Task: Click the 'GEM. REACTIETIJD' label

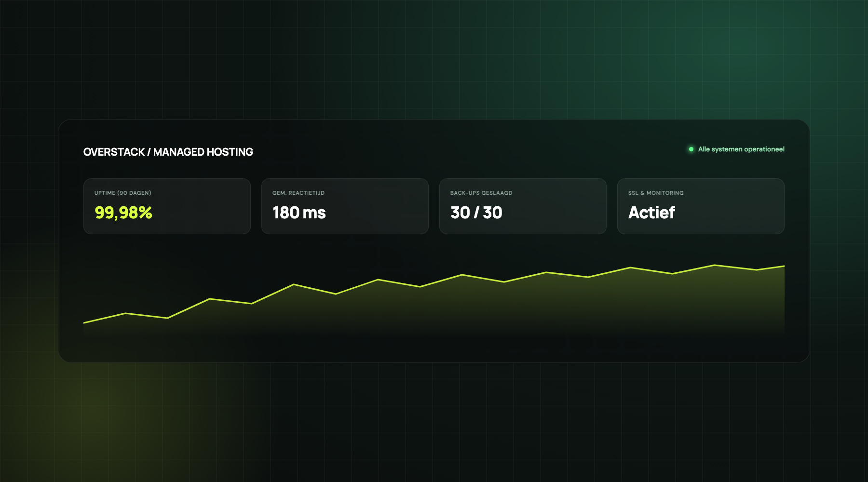Action: coord(298,193)
